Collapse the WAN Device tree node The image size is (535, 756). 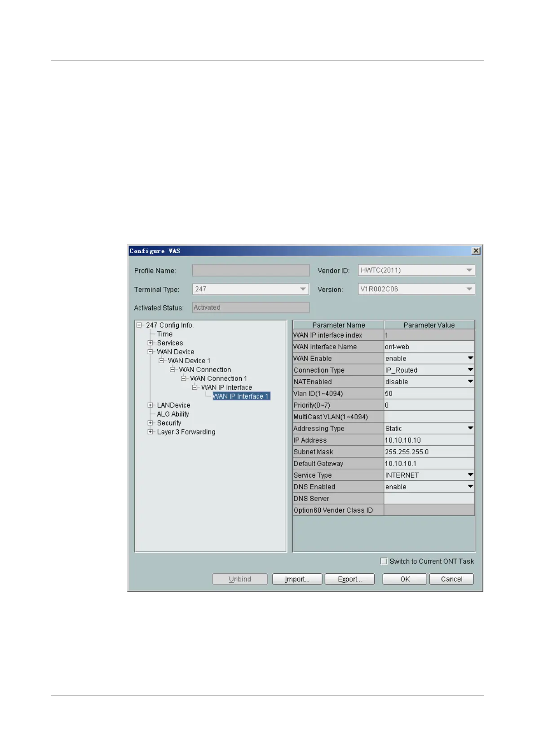click(x=150, y=352)
